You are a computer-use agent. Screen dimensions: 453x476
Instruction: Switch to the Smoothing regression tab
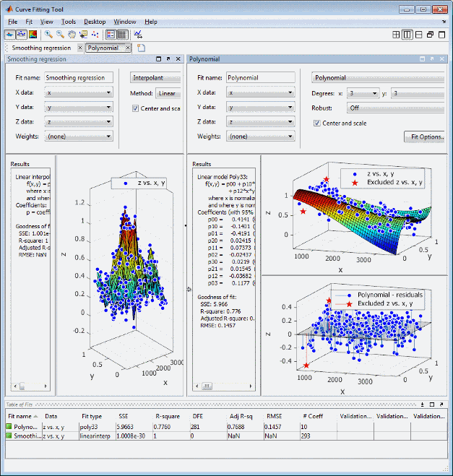(41, 48)
